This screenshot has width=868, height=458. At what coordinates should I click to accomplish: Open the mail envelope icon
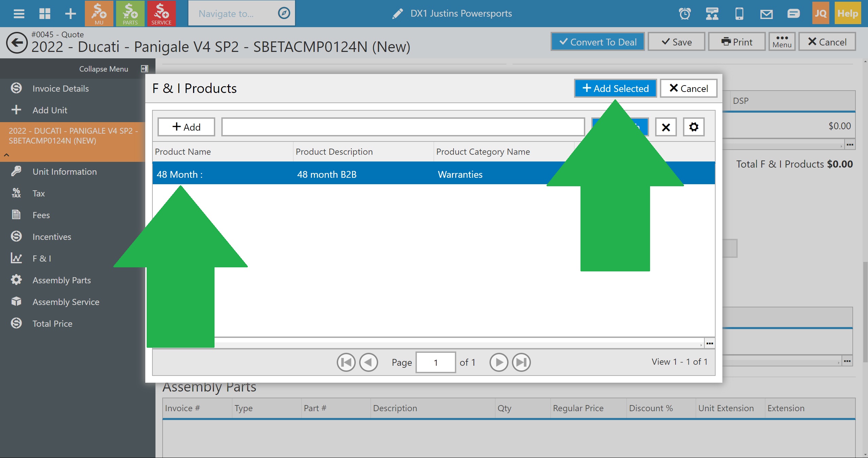(x=766, y=14)
